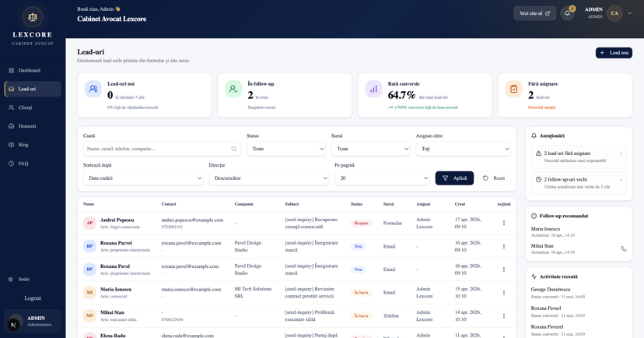Click Maria Ionescu's În lucru badge

[361, 293]
